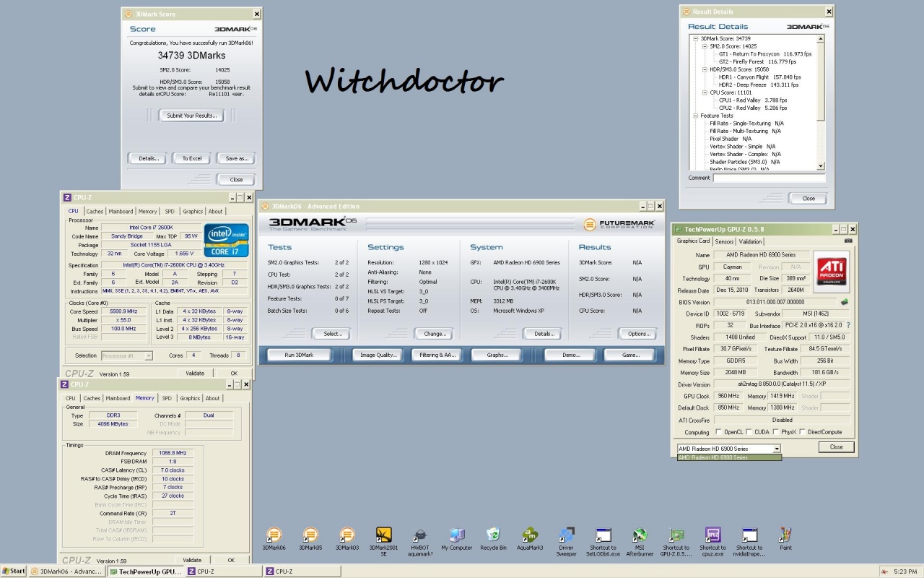Tick the CUDA checkbox
This screenshot has height=578, width=924.
pos(748,432)
